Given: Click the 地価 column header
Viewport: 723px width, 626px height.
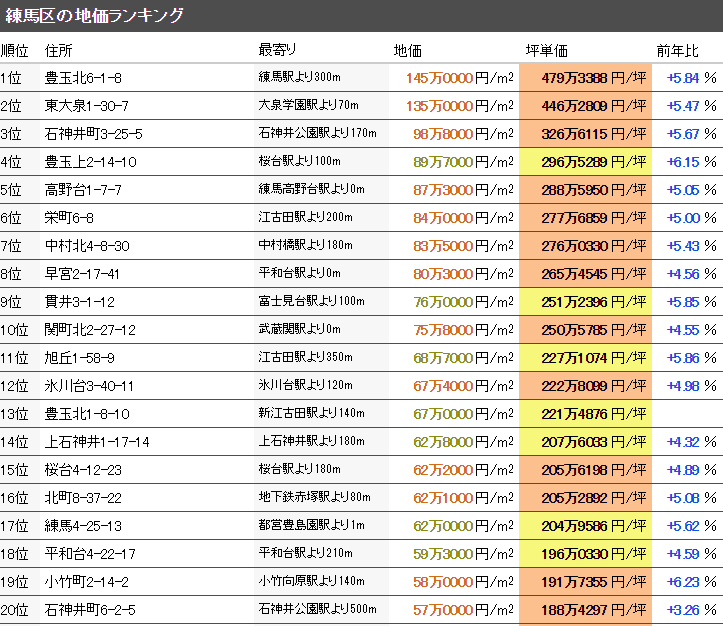Looking at the screenshot, I should pos(408,50).
